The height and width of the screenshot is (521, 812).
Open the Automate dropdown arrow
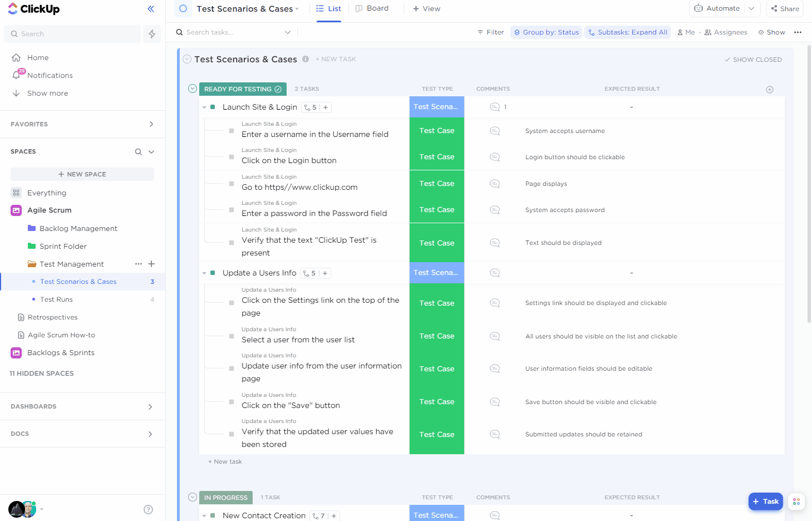tap(751, 8)
